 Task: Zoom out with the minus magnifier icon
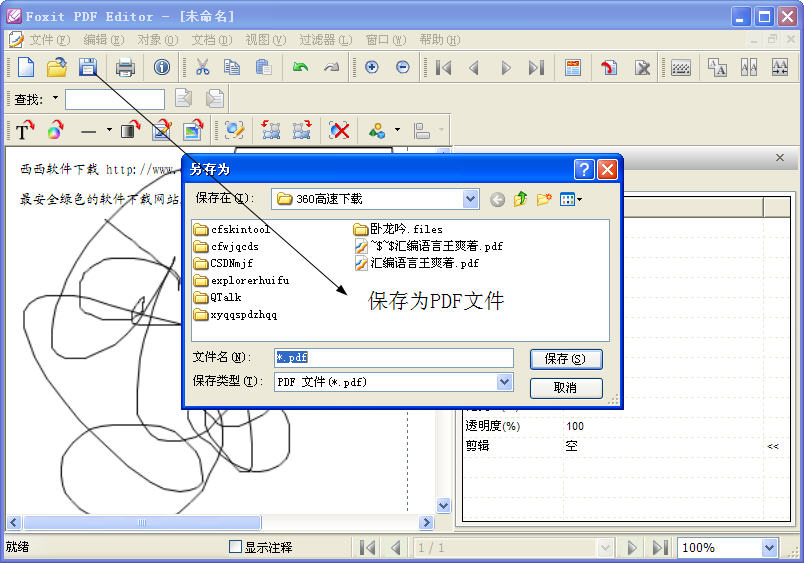(403, 67)
